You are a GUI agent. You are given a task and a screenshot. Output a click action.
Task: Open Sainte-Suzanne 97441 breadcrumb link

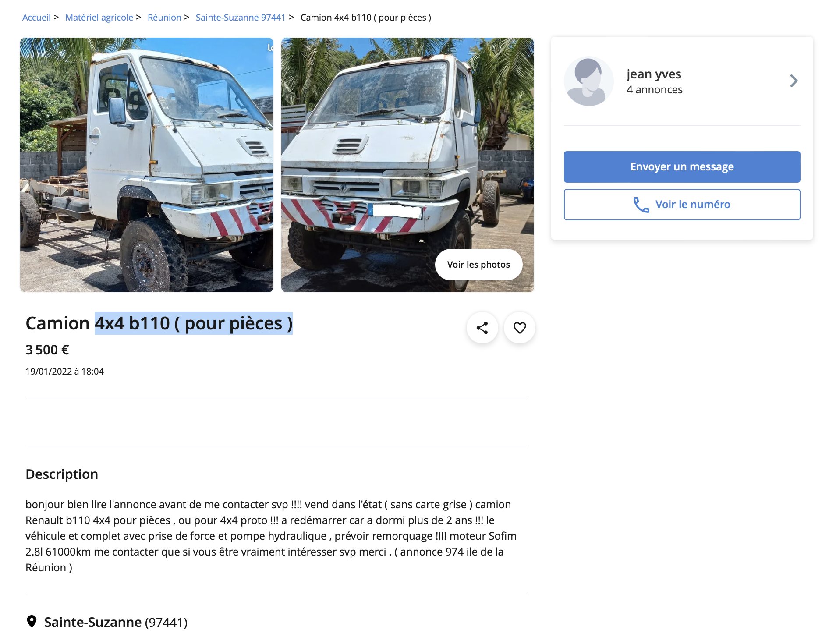[x=241, y=18]
